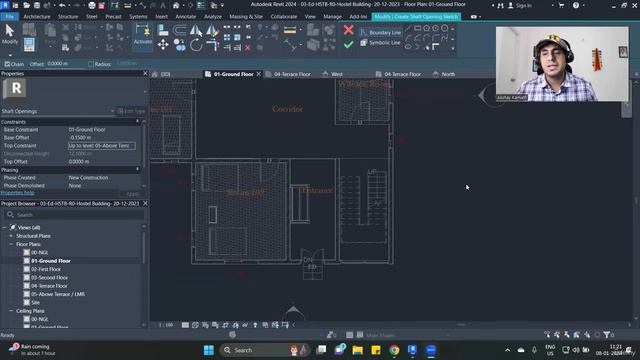Image resolution: width=640 pixels, height=360 pixels.
Task: Open the Shaft Openings type selector dropdown
Action: (x=112, y=111)
